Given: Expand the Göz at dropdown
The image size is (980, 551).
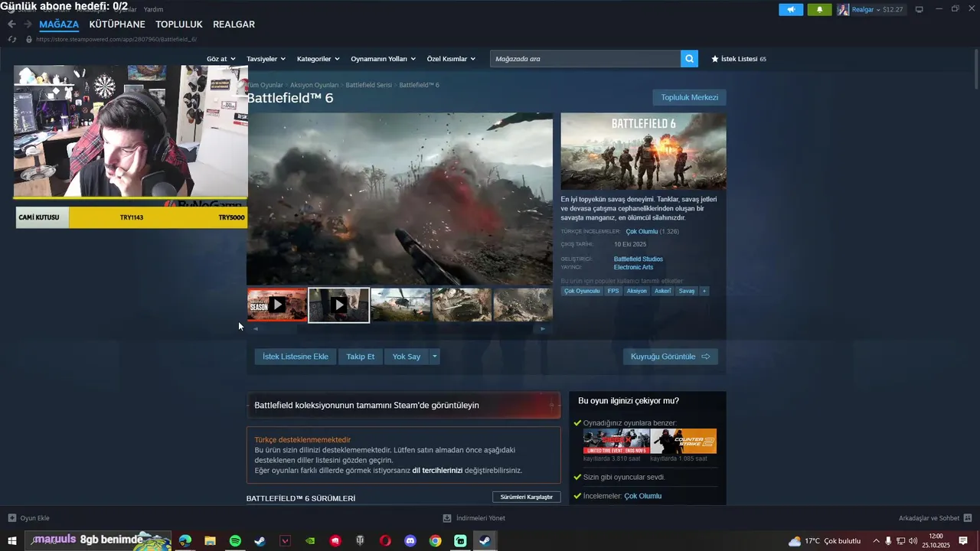Looking at the screenshot, I should 220,59.
